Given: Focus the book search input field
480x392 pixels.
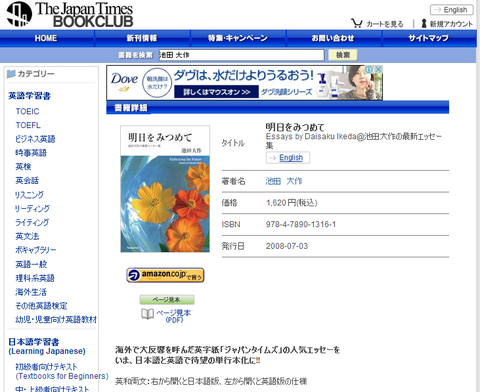Looking at the screenshot, I should (241, 55).
